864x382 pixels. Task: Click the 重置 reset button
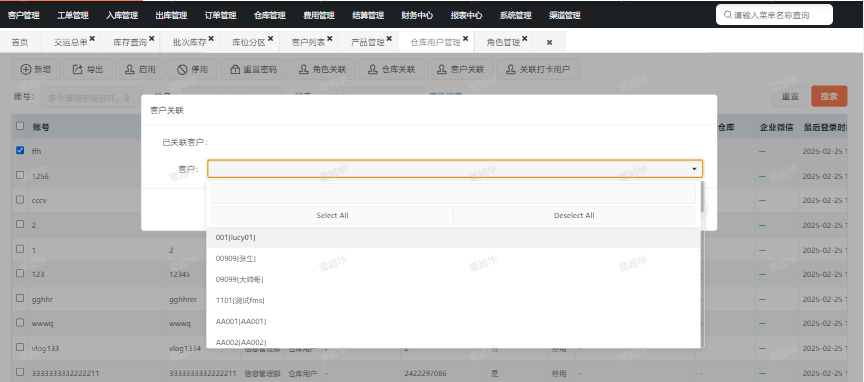pos(790,96)
